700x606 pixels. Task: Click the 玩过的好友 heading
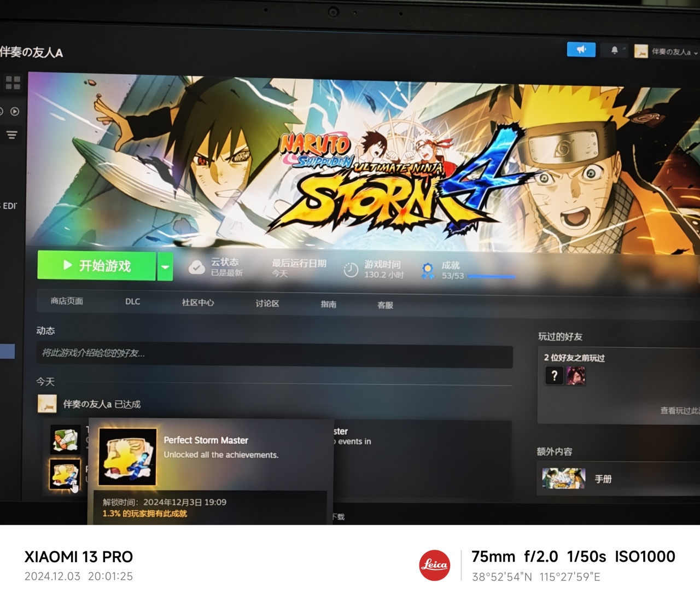560,336
